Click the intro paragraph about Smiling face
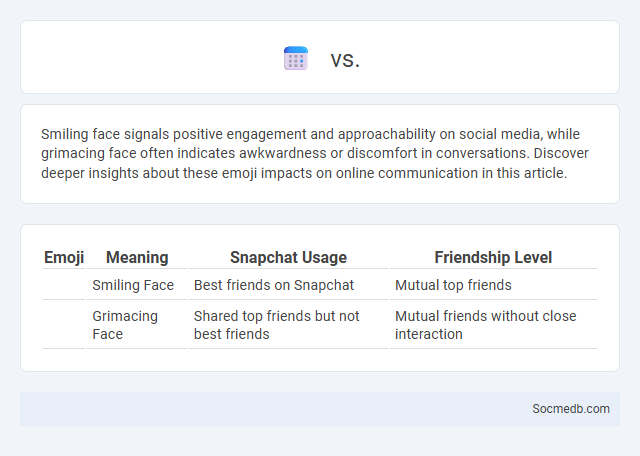The height and width of the screenshot is (456, 640). [315, 153]
